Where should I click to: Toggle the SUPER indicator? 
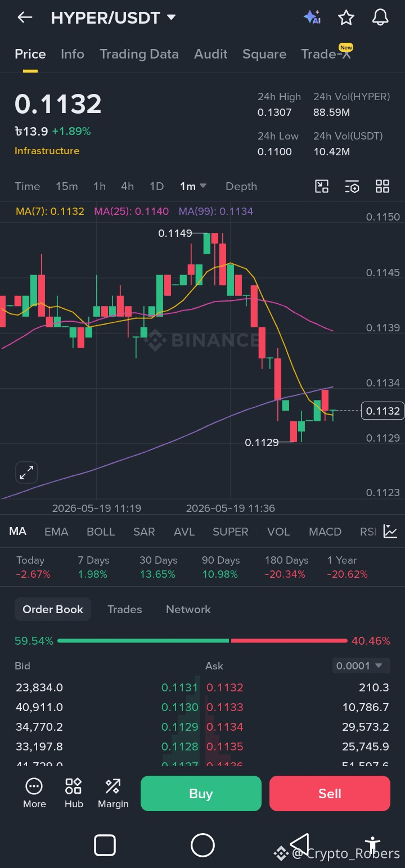click(x=230, y=532)
